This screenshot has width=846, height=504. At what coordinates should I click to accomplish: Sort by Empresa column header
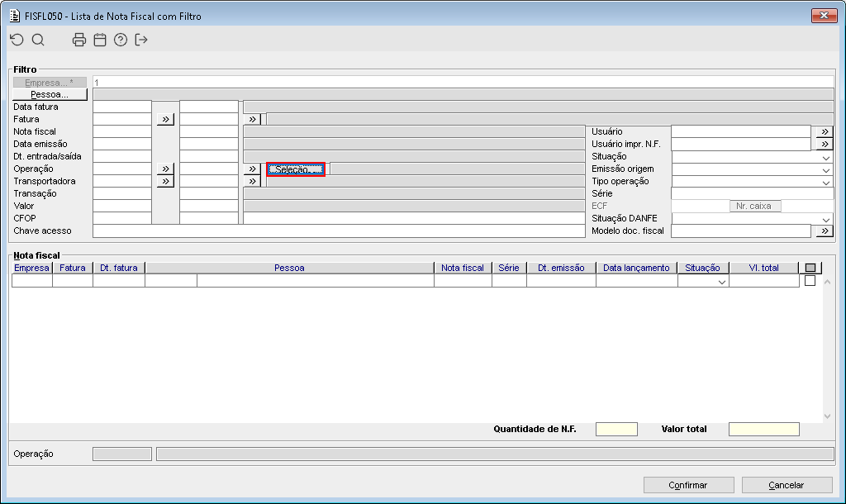32,268
